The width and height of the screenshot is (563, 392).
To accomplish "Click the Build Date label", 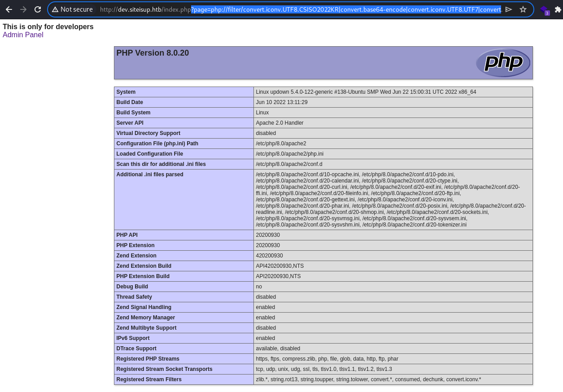I will tap(130, 102).
